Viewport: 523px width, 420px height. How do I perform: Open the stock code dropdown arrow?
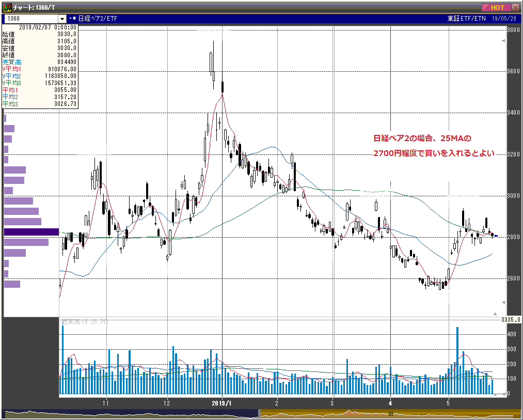coord(62,19)
